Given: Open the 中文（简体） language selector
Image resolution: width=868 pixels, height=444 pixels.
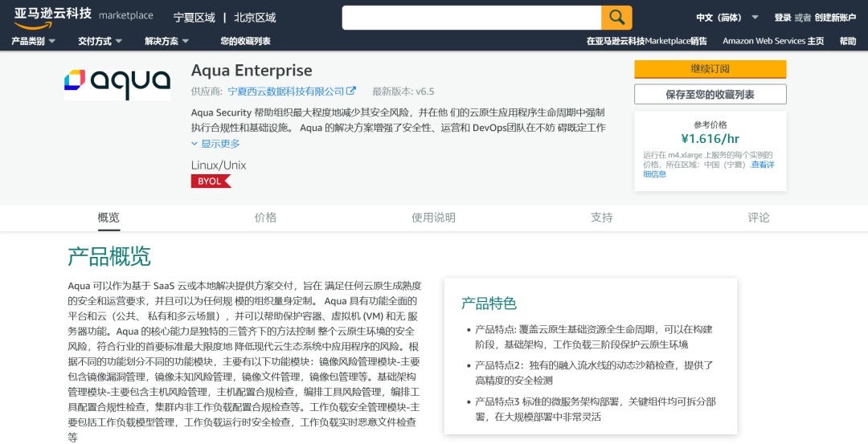Looking at the screenshot, I should [x=727, y=18].
